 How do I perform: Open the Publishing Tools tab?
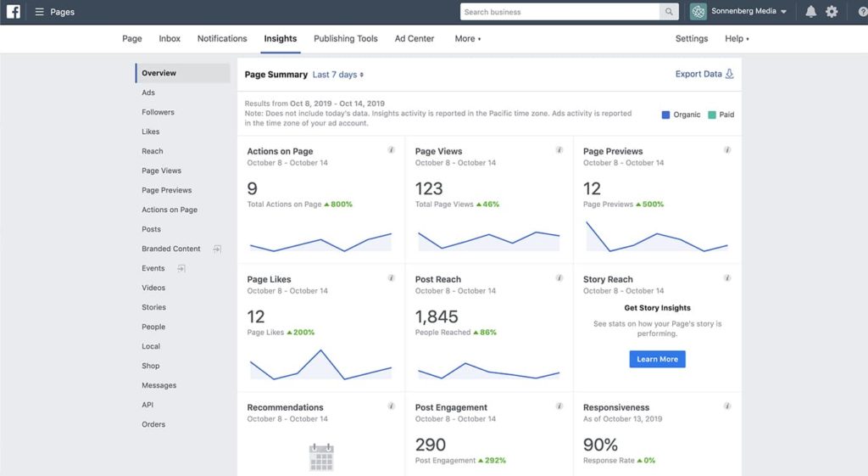pyautogui.click(x=346, y=38)
